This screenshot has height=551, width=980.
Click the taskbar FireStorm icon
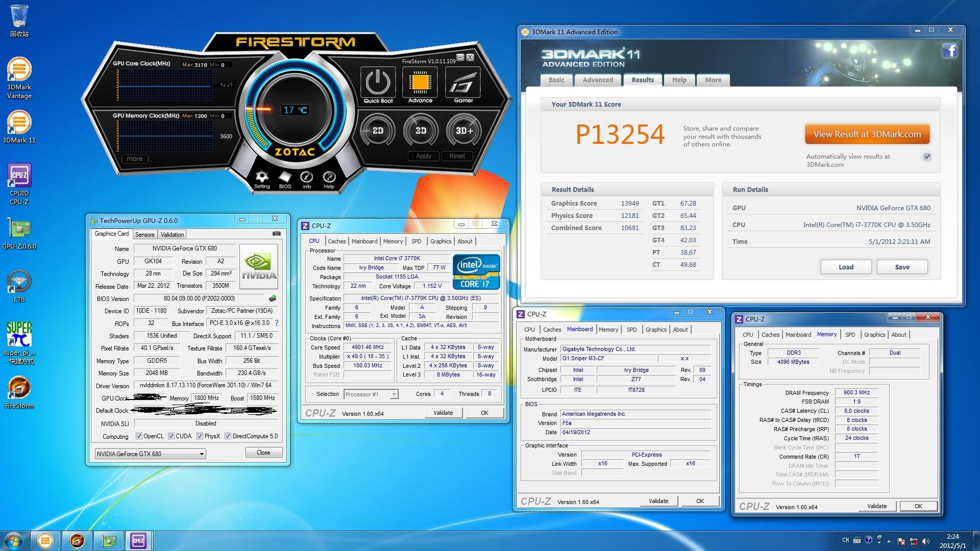coord(77,541)
